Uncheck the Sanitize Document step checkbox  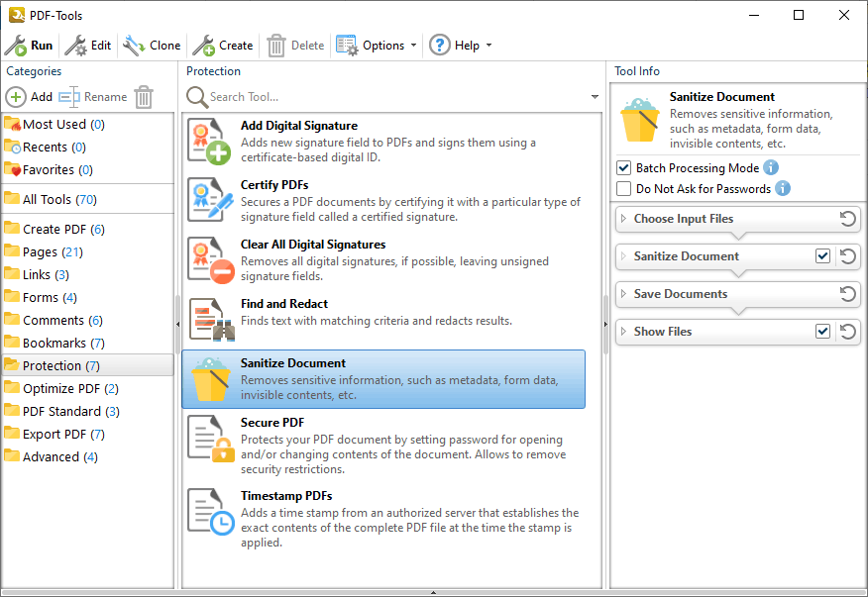point(823,255)
